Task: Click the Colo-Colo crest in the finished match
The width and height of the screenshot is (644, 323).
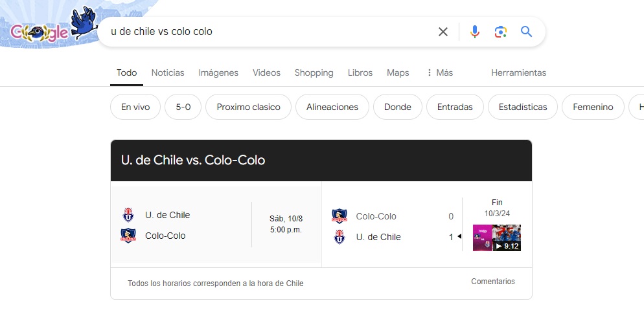Action: pyautogui.click(x=339, y=216)
